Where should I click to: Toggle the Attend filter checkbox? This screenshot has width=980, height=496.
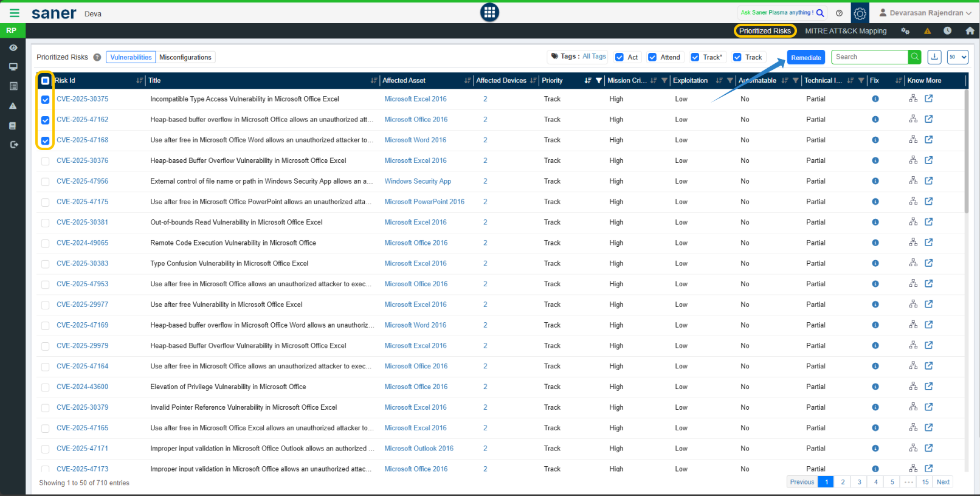[652, 57]
